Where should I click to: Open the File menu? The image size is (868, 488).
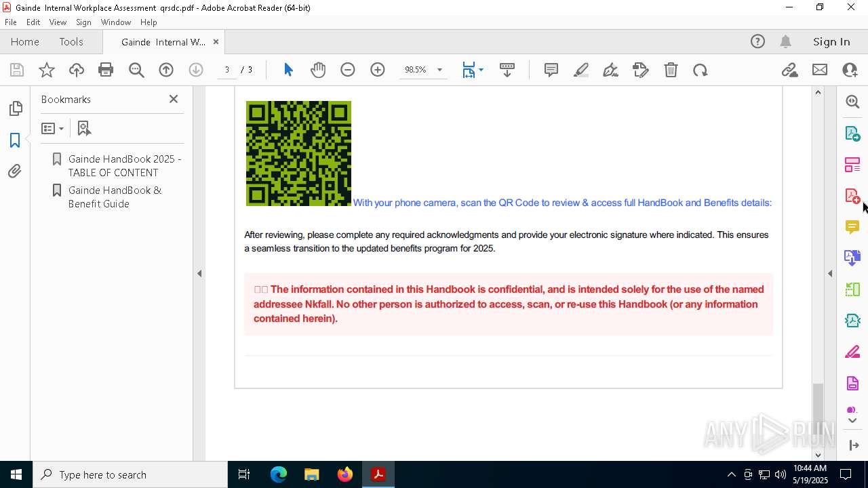11,22
